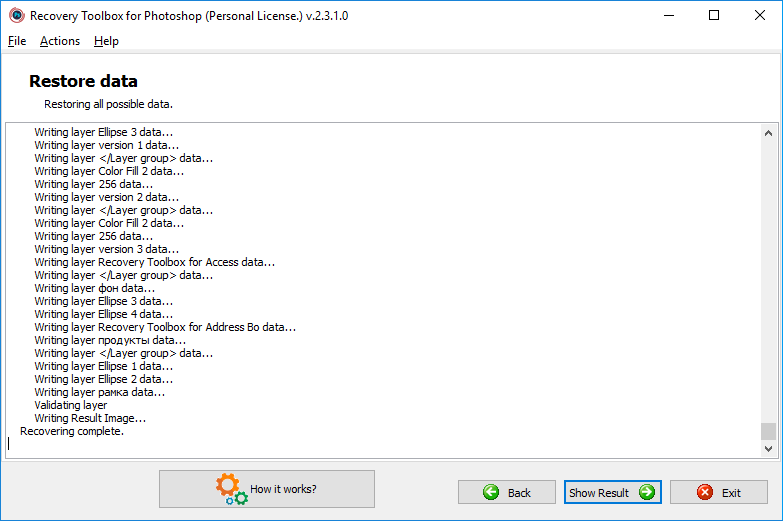
Task: Click the log scrollbar up arrow
Action: [768, 133]
